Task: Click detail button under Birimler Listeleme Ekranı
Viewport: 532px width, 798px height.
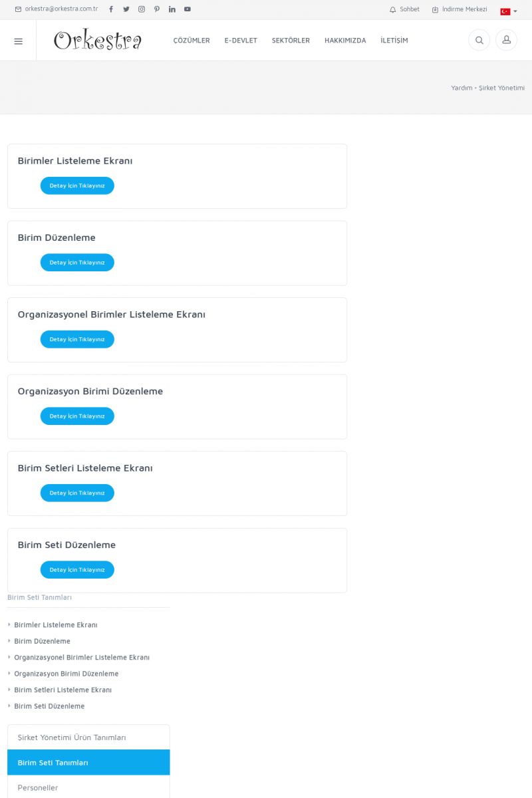Action: click(x=77, y=186)
